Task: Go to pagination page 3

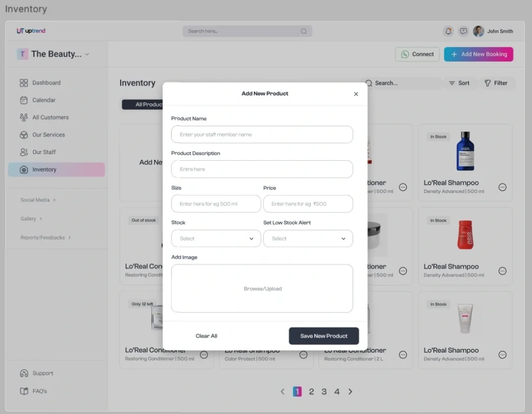Action: (324, 391)
